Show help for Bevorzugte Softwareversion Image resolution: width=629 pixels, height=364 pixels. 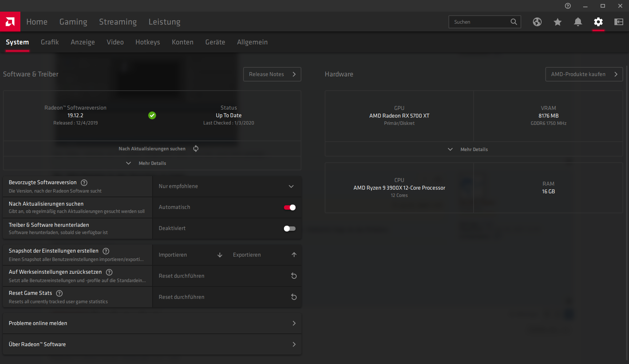(x=84, y=183)
